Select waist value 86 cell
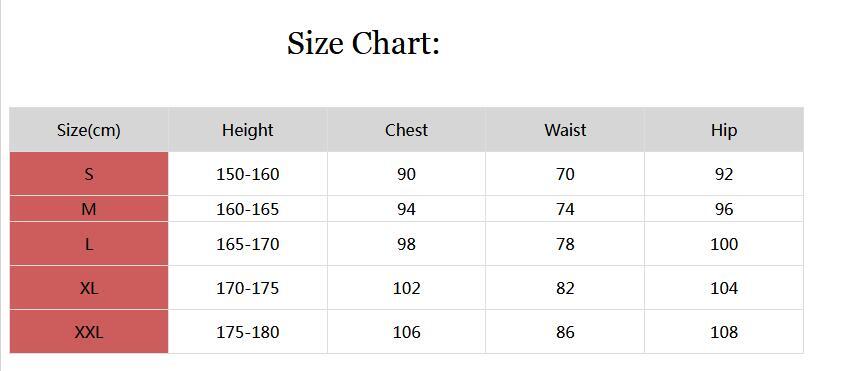This screenshot has height=371, width=856. [565, 332]
